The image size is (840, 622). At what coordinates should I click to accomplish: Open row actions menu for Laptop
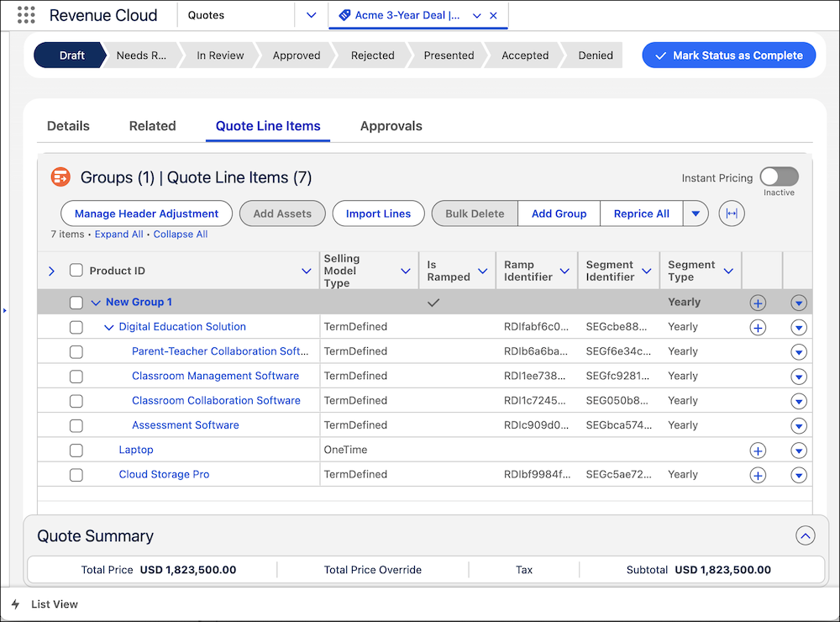click(799, 451)
